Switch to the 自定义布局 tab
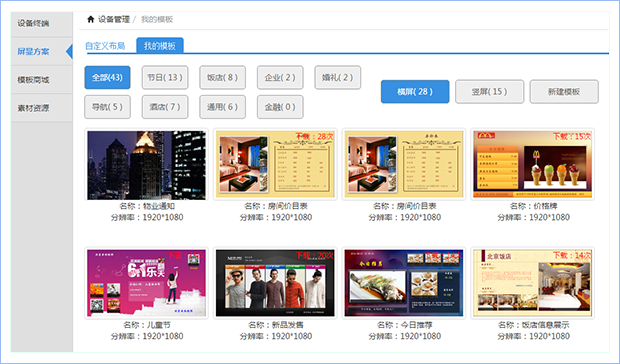This screenshot has width=620, height=364. click(105, 46)
